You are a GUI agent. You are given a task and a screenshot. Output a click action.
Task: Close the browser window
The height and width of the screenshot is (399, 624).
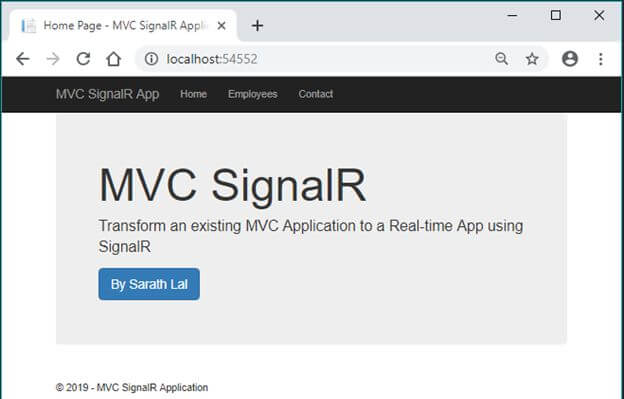point(599,16)
